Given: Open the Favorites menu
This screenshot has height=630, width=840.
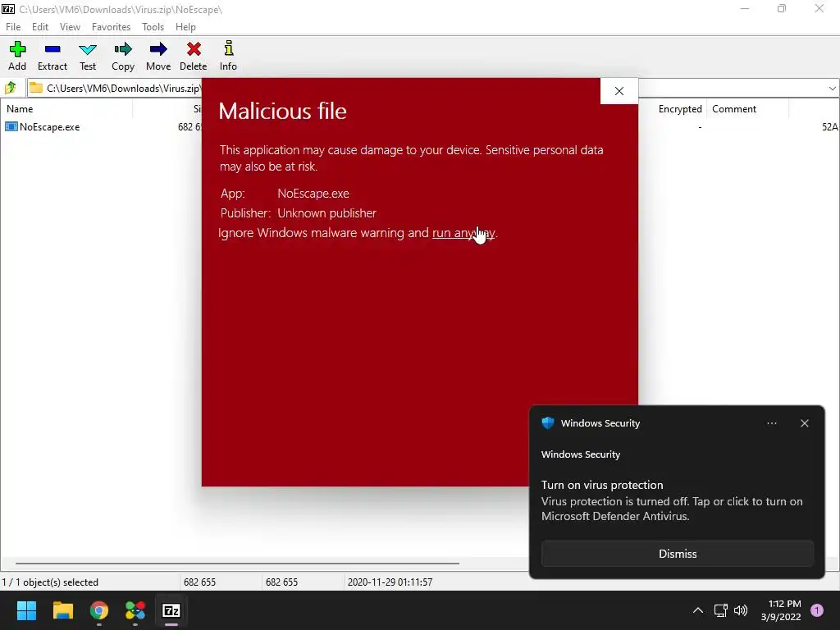Looking at the screenshot, I should (x=111, y=27).
